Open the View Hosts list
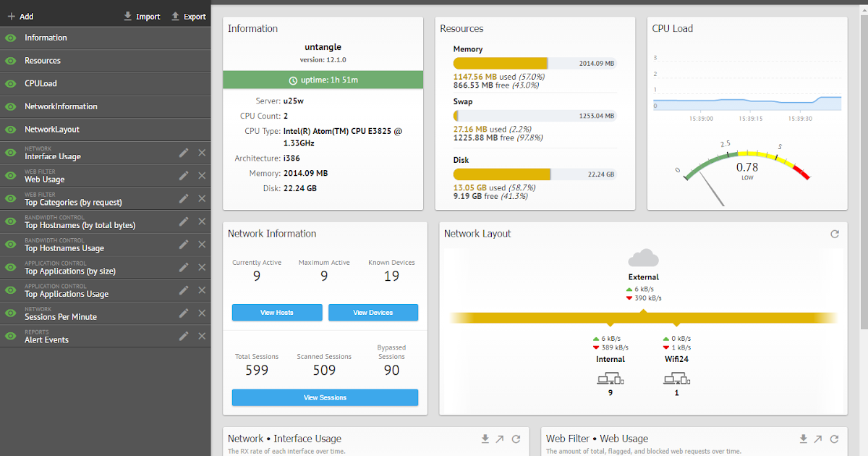 tap(277, 312)
